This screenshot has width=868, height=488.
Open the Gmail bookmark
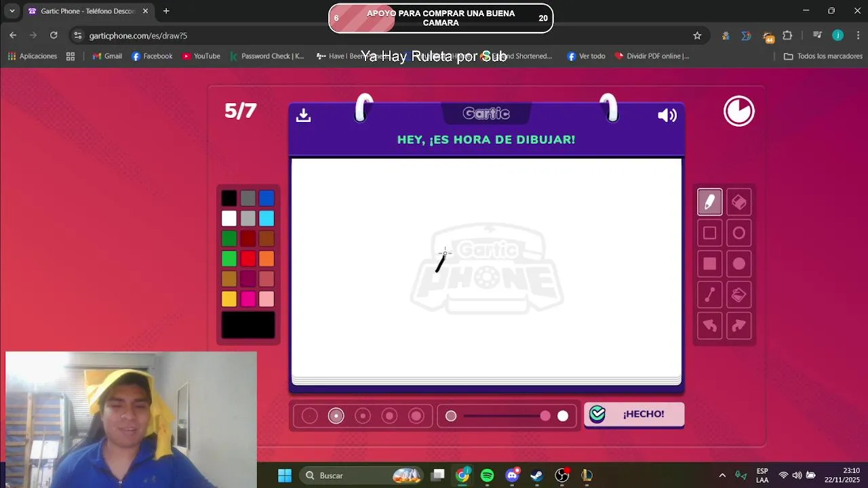(x=107, y=56)
